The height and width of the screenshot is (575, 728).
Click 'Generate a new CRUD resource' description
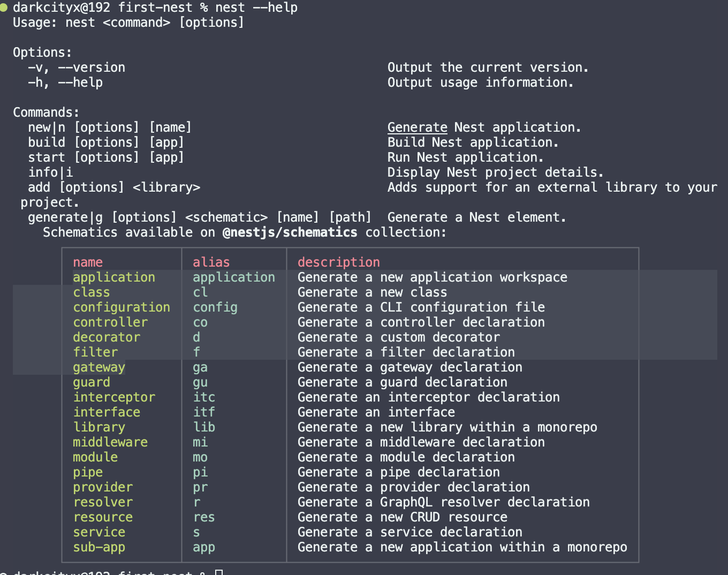pyautogui.click(x=403, y=517)
